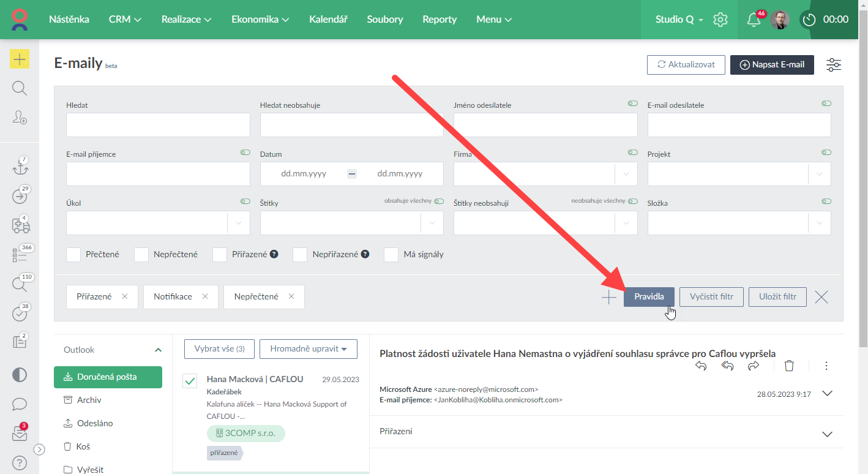868x474 pixels.
Task: Open the filter sliders icon
Action: click(x=834, y=65)
